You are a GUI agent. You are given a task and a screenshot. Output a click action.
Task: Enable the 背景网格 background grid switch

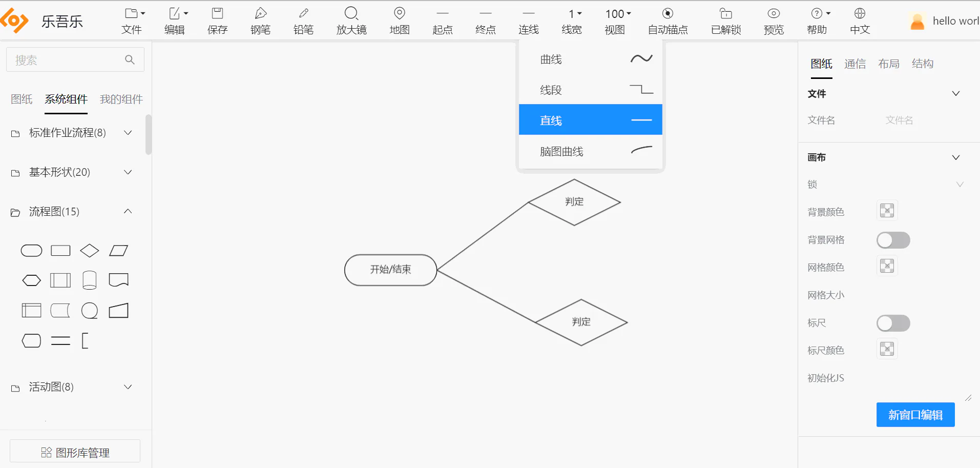(893, 240)
